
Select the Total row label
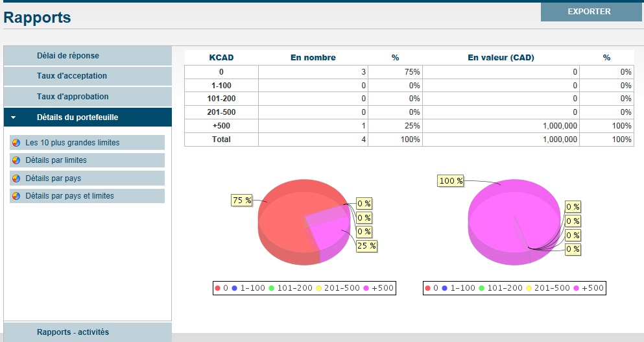221,140
